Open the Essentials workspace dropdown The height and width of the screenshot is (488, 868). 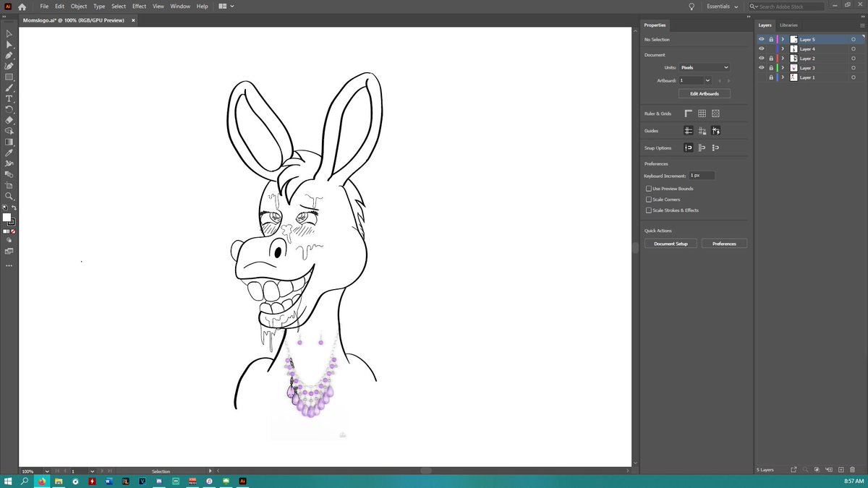click(x=723, y=7)
